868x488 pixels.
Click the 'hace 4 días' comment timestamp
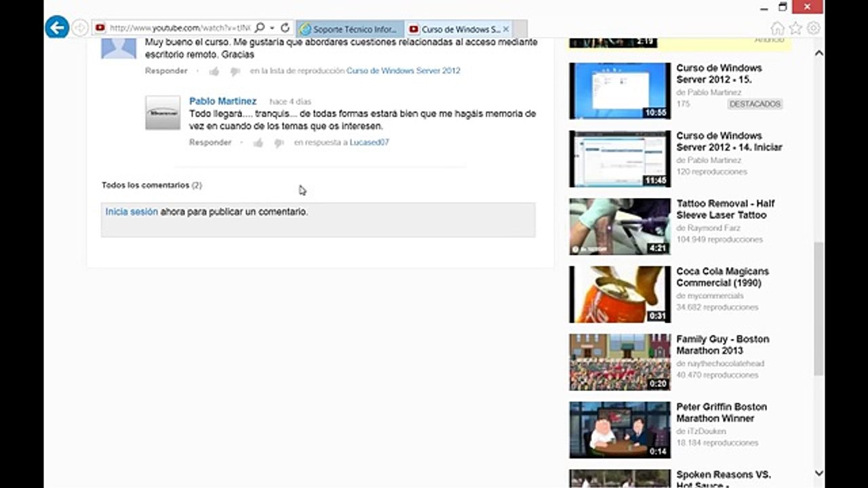click(290, 102)
